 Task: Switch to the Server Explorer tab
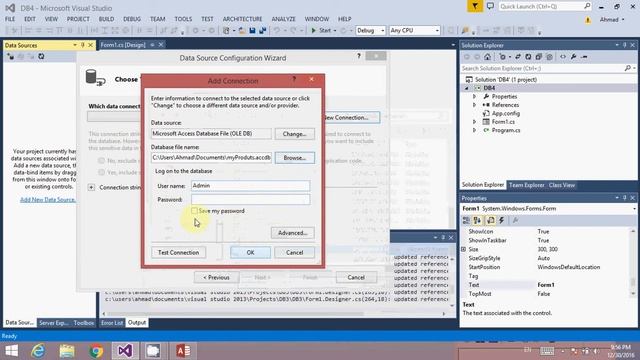pos(53,322)
